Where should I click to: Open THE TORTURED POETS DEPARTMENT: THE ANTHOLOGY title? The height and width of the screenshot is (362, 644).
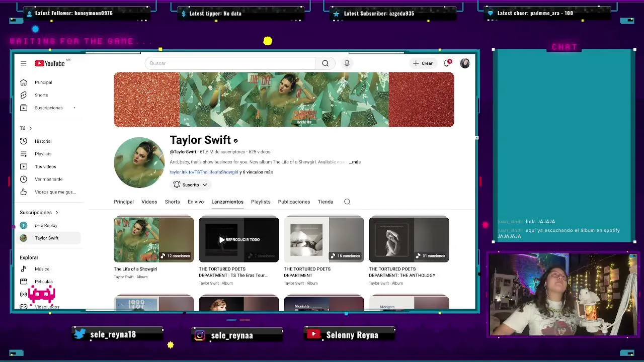(x=402, y=272)
